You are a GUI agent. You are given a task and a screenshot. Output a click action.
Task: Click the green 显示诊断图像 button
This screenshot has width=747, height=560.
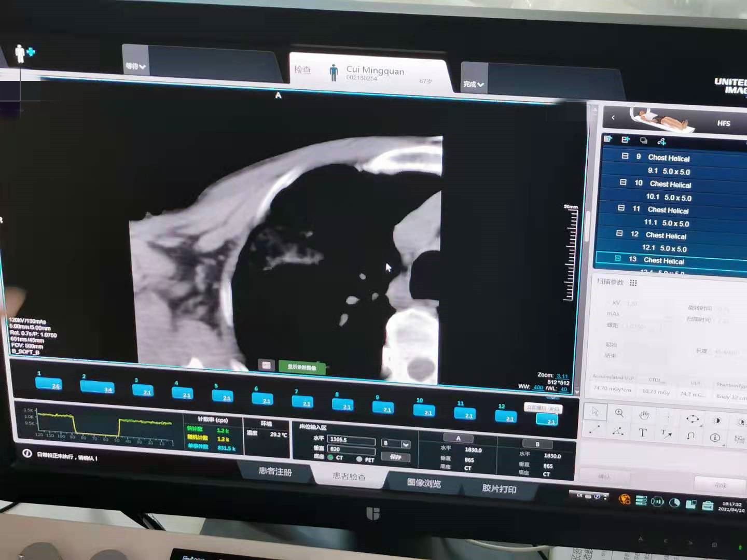pos(302,367)
